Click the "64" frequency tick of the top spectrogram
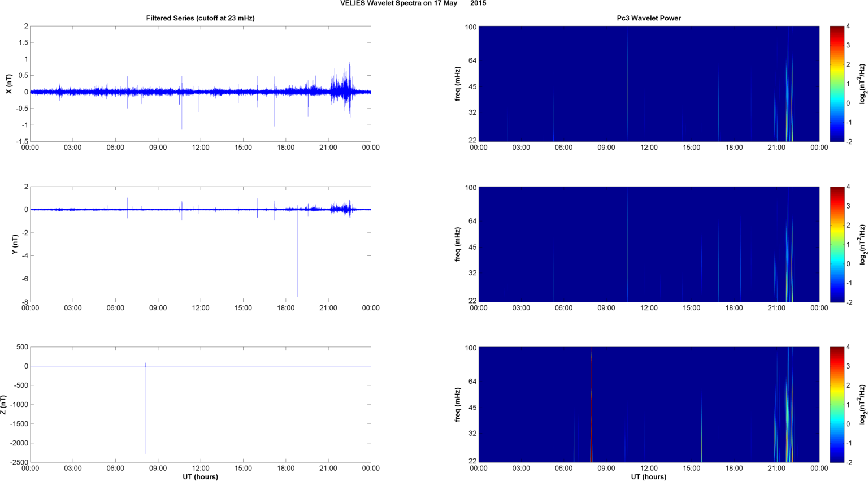The height and width of the screenshot is (481, 868). [472, 60]
